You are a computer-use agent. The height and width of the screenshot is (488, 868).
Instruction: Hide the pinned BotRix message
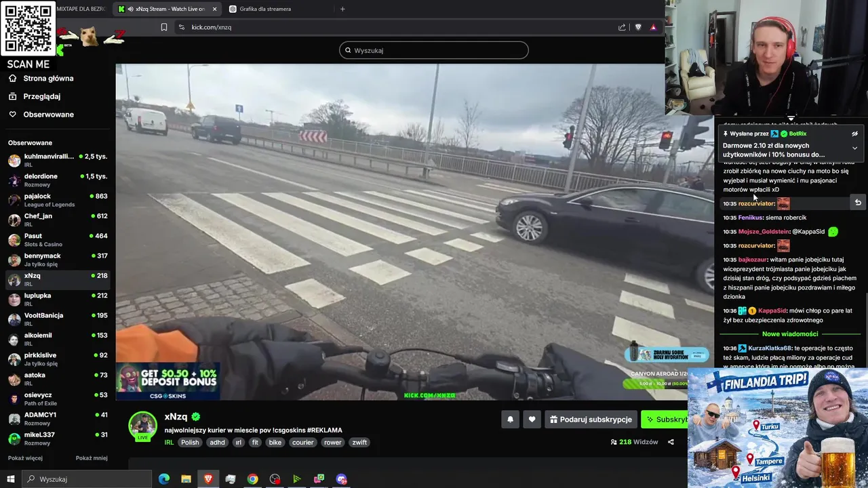click(x=854, y=134)
